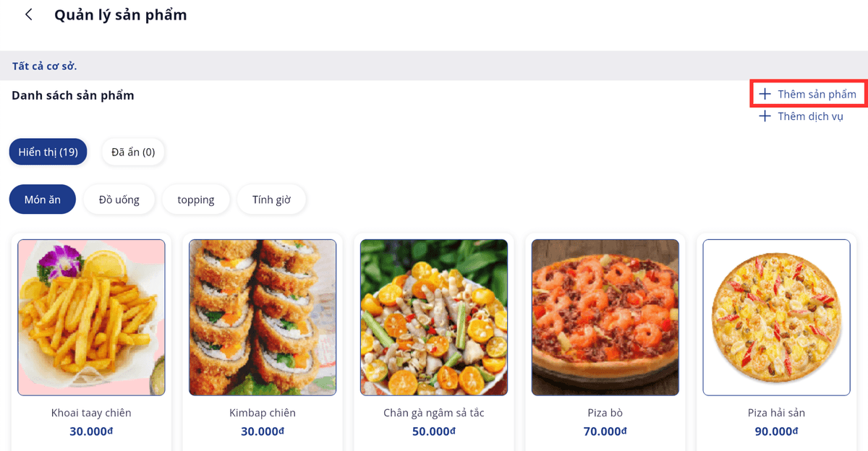
Task: Open Piza bò product image
Action: coord(605,317)
